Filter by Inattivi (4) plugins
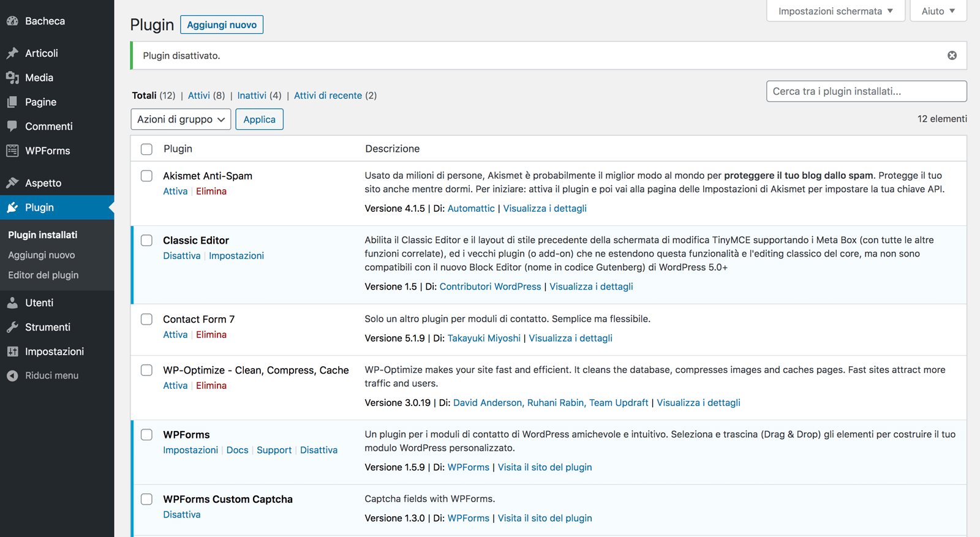This screenshot has width=980, height=537. click(x=259, y=96)
